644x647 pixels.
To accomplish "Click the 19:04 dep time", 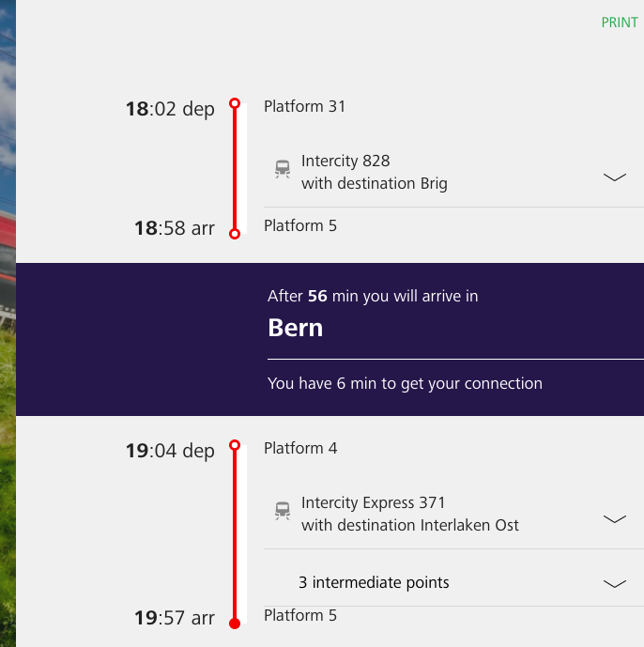I will point(170,451).
